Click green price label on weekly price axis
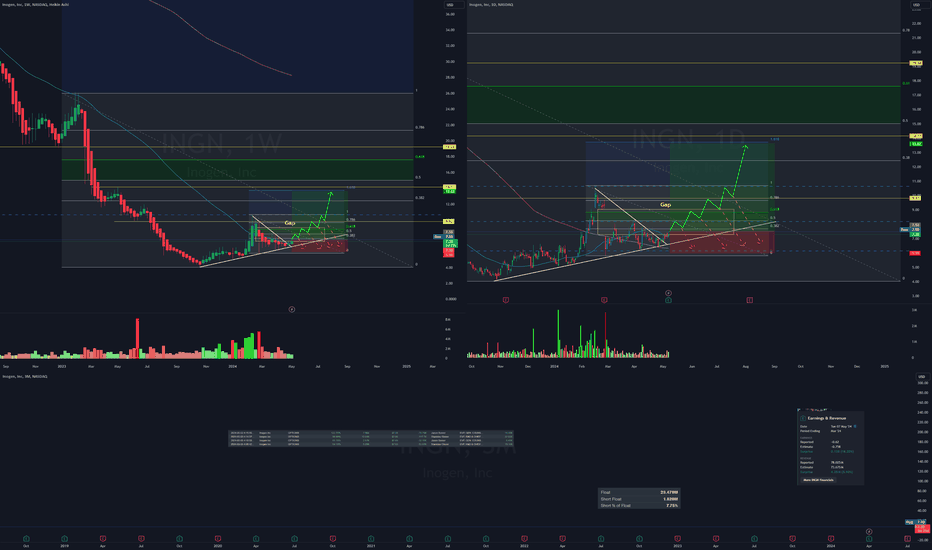932x550 pixels. tap(451, 245)
